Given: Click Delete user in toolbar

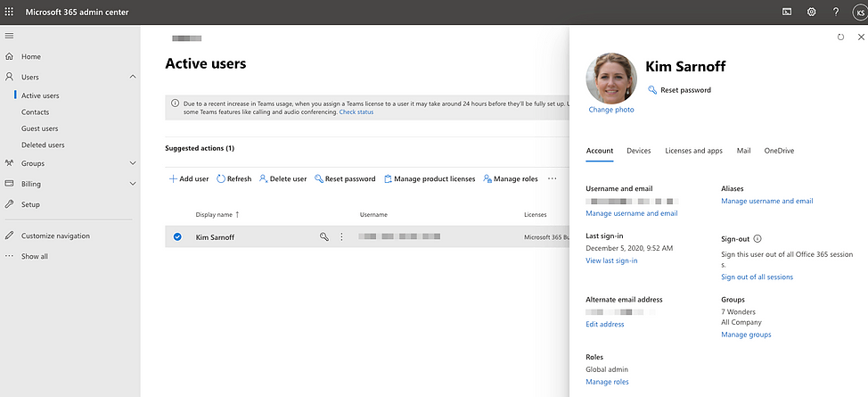Looking at the screenshot, I should [283, 178].
